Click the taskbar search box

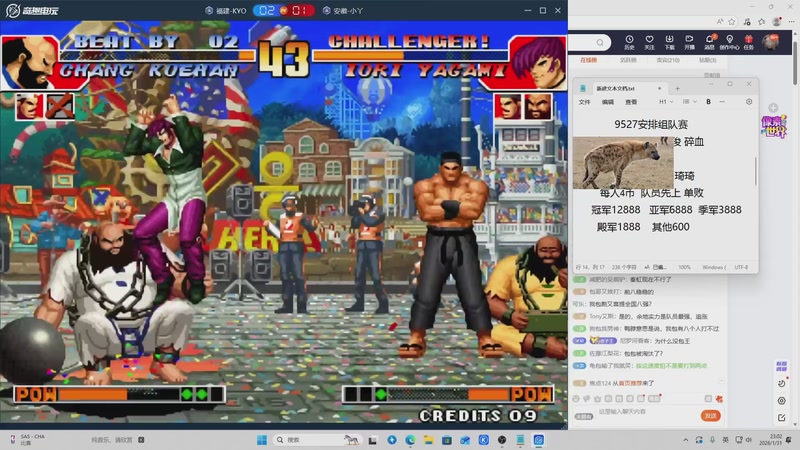point(317,440)
